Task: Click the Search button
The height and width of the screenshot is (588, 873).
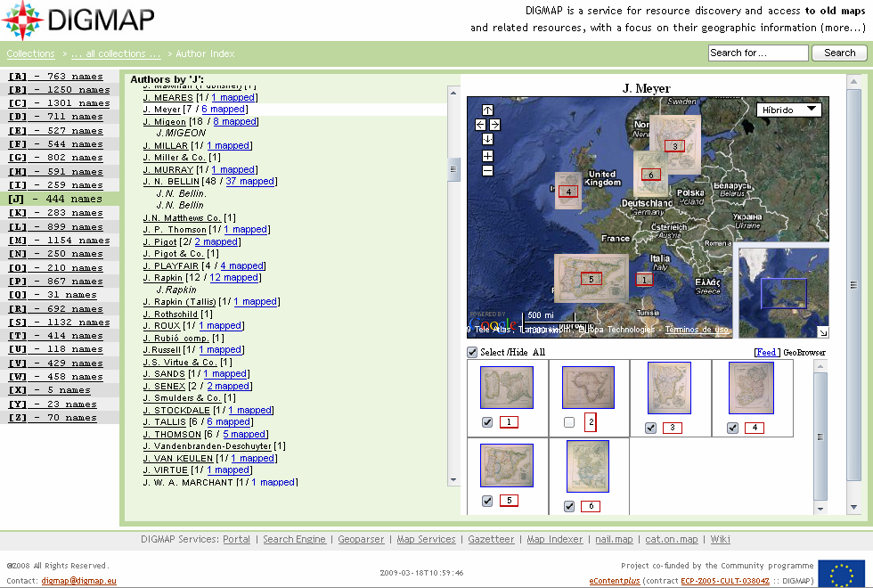Action: point(839,53)
